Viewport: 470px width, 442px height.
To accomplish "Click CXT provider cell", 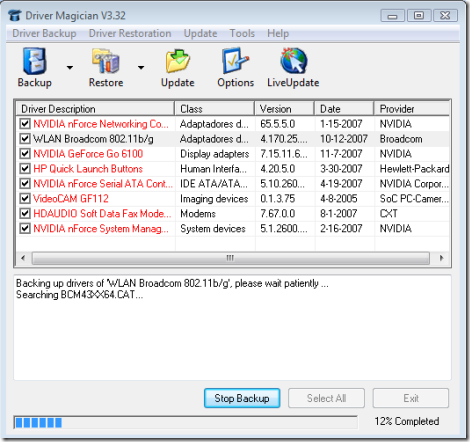I will pyautogui.click(x=388, y=213).
